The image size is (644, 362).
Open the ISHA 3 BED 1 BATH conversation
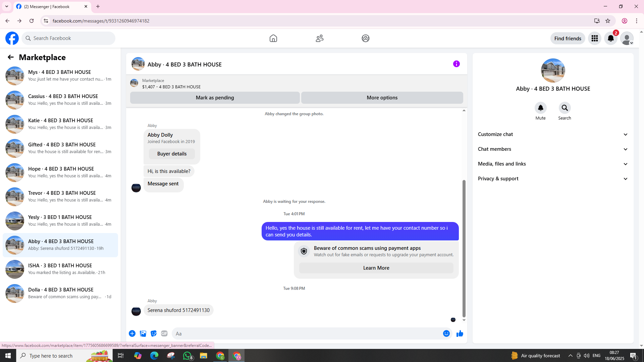pos(60,269)
